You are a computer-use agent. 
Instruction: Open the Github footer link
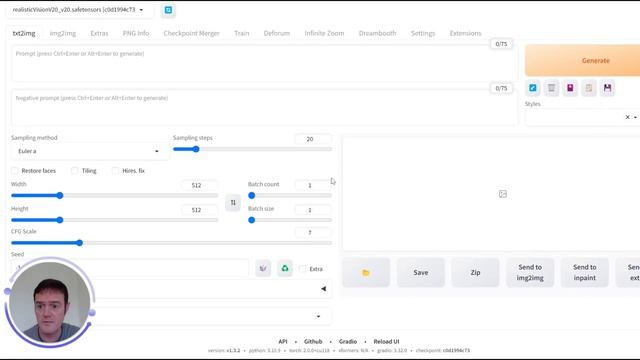click(x=313, y=342)
